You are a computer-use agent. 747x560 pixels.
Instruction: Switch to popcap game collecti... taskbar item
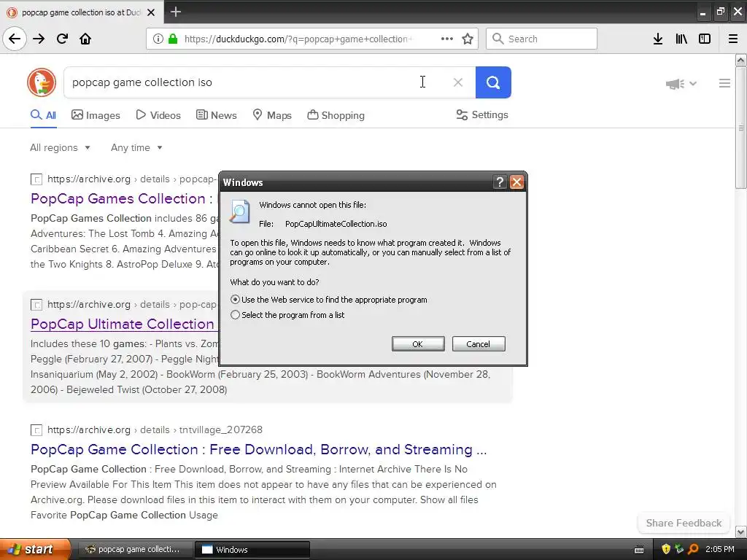pyautogui.click(x=134, y=549)
